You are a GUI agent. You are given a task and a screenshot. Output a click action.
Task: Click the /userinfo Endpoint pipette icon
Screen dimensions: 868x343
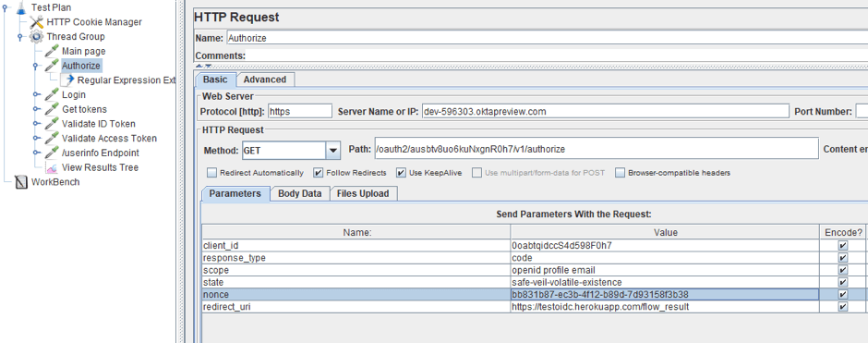click(52, 153)
